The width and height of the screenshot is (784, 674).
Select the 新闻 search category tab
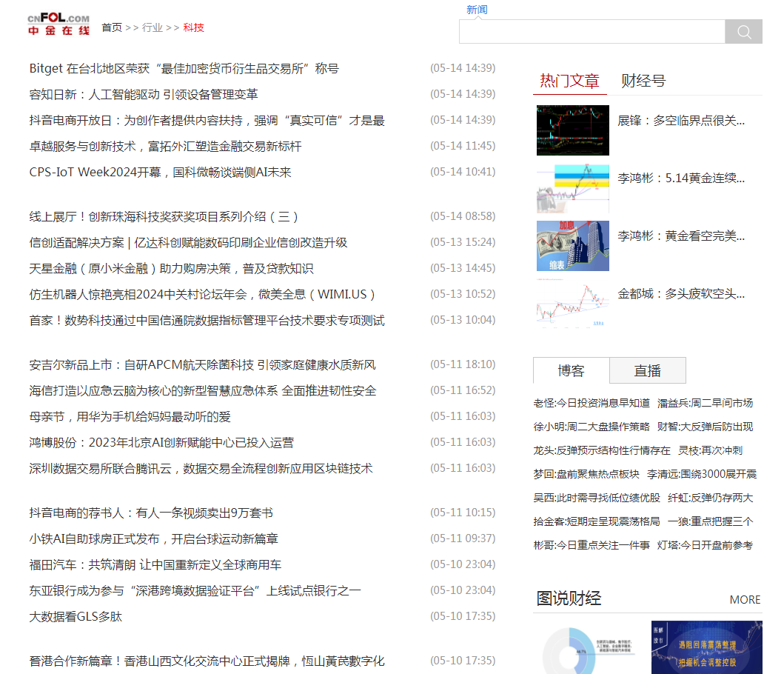tap(477, 10)
